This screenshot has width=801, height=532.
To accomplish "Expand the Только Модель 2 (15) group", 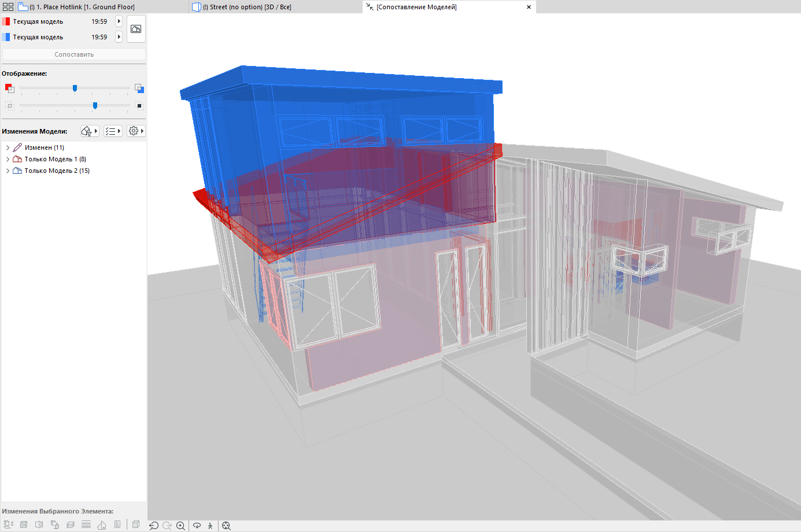I will [x=8, y=171].
